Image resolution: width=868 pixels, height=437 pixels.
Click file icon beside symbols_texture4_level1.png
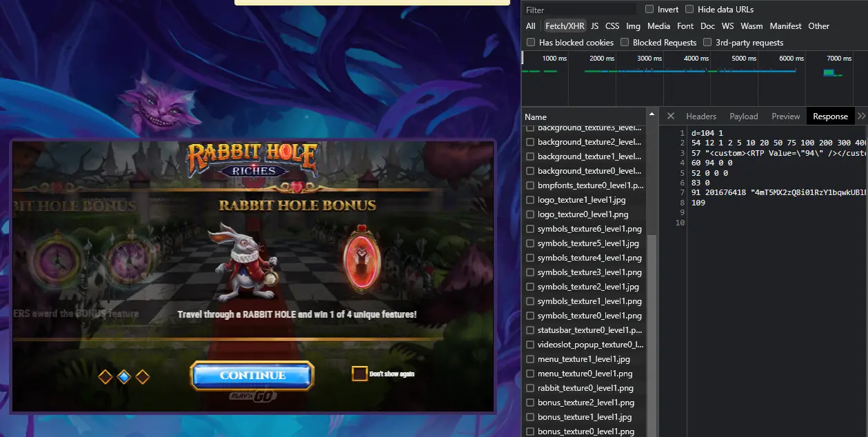coord(529,258)
